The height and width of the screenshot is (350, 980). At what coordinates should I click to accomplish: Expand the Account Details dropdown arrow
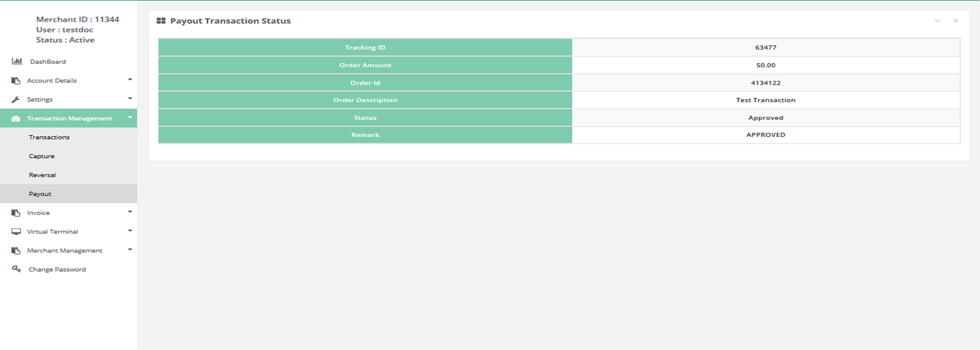[130, 80]
